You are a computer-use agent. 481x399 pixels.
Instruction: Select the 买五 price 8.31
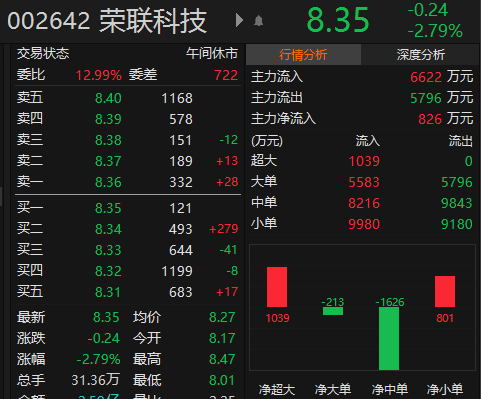pyautogui.click(x=108, y=292)
